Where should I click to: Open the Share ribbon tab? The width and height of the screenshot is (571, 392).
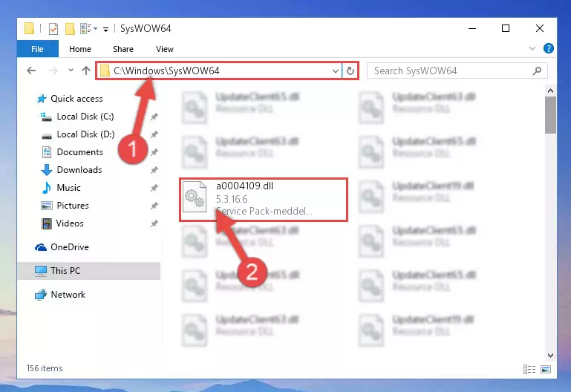click(123, 49)
